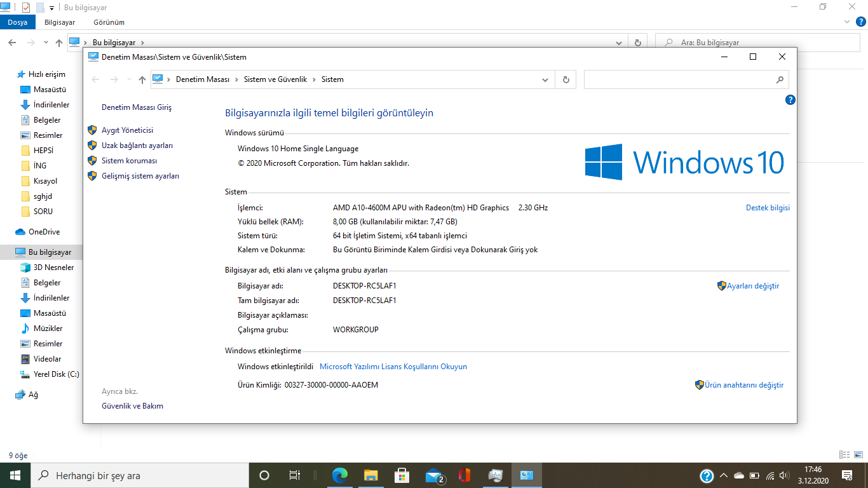
Task: Open Uzak bağlantı ayarları
Action: click(x=137, y=146)
